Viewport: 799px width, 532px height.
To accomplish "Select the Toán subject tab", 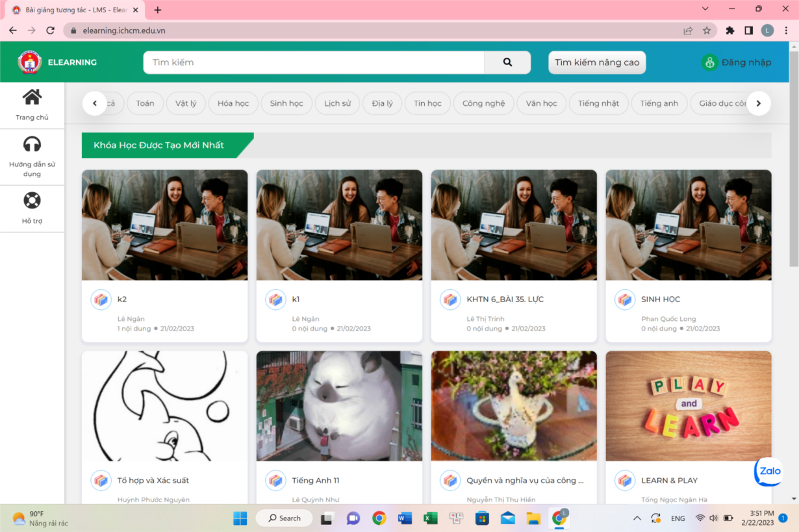I will pos(146,103).
